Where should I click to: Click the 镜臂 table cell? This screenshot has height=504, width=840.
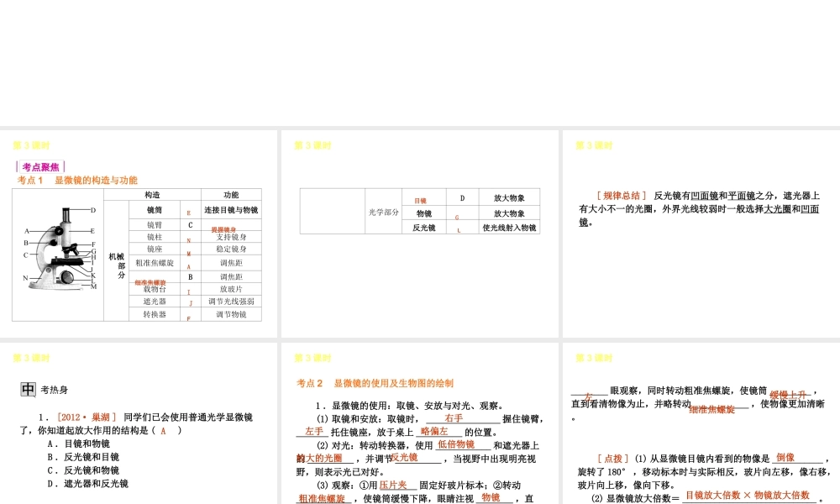coord(155,225)
